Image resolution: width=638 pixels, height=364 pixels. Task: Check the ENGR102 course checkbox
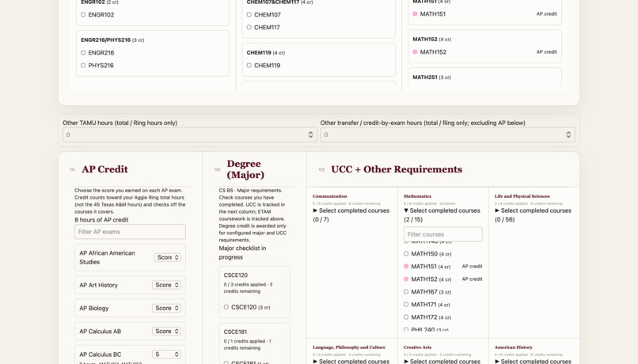click(83, 15)
